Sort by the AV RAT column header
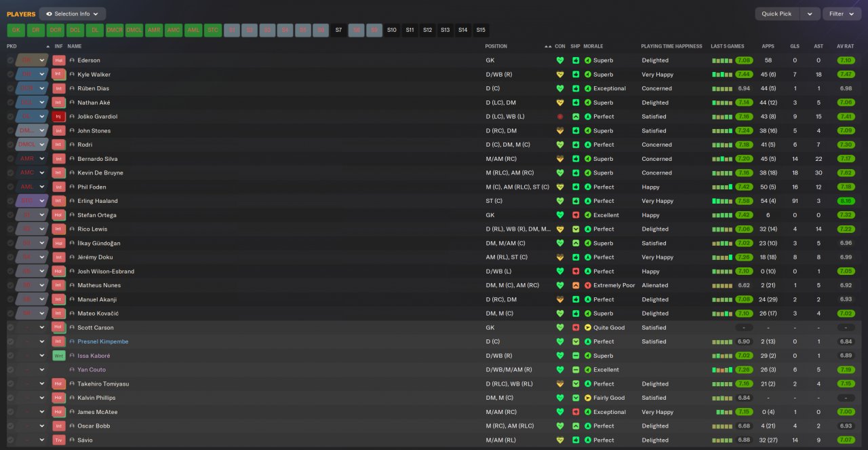Viewport: 868px width, 450px height. pyautogui.click(x=845, y=46)
